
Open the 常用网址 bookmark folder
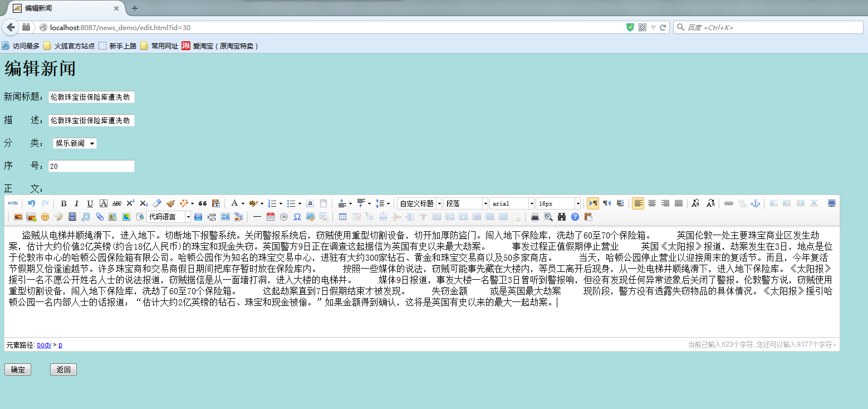tap(159, 46)
